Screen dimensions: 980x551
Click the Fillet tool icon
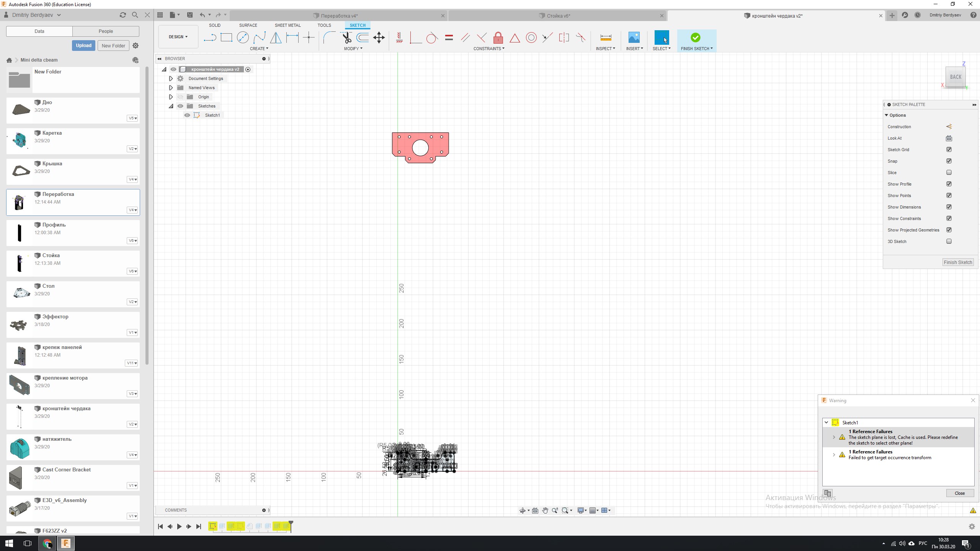tap(329, 37)
